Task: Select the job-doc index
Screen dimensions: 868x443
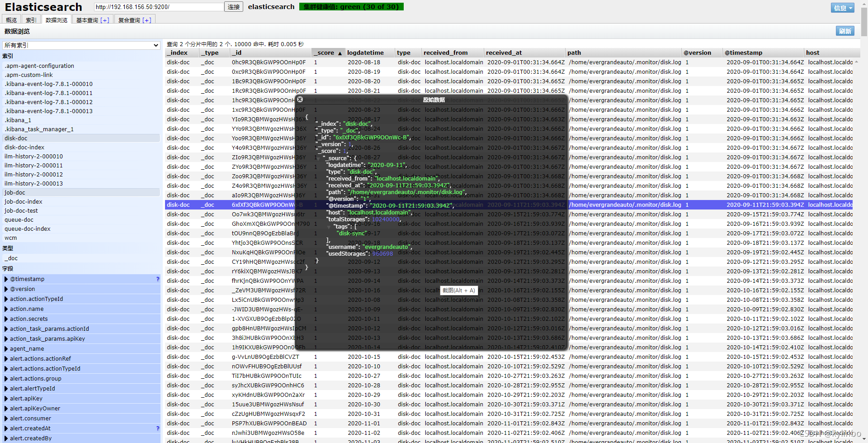Action: click(x=81, y=193)
